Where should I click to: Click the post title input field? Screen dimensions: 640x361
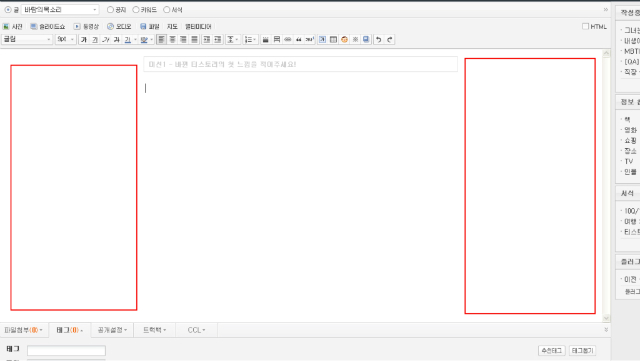click(300, 64)
